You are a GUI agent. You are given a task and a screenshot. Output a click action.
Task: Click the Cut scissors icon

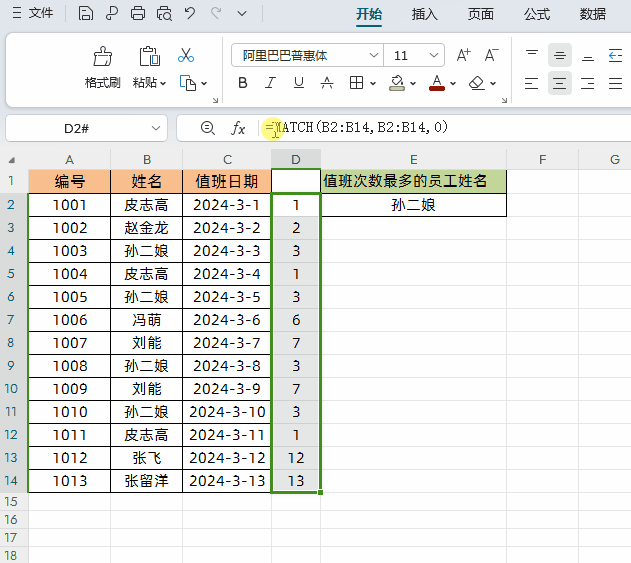point(186,56)
